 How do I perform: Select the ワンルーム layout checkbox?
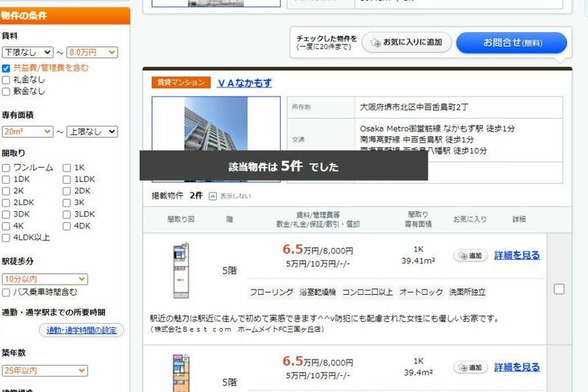click(7, 168)
